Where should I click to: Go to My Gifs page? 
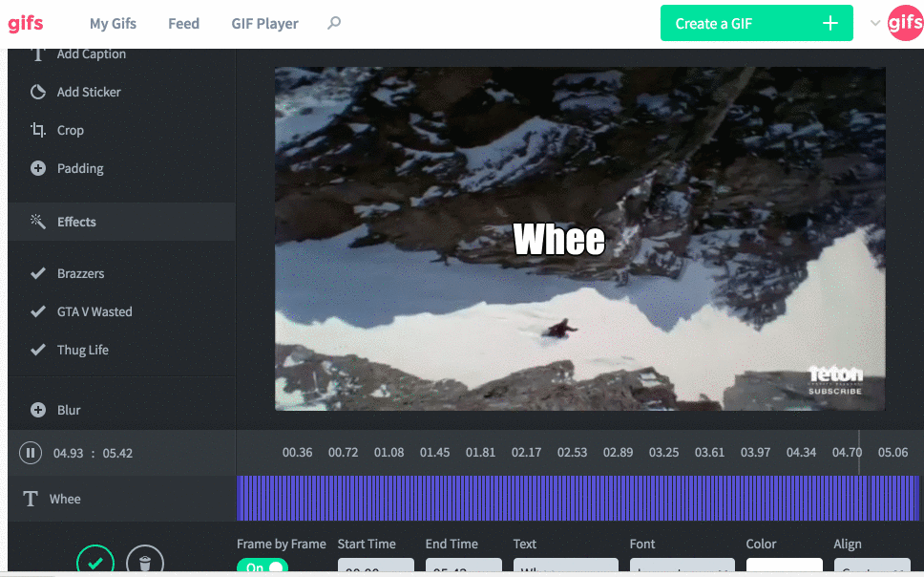point(113,24)
